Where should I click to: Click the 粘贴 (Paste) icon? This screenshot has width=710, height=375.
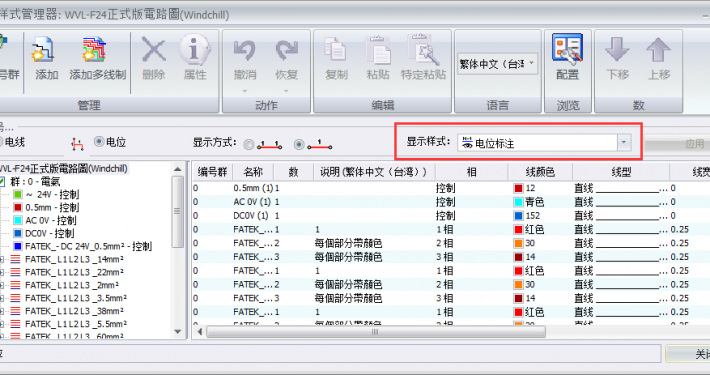coord(378,50)
